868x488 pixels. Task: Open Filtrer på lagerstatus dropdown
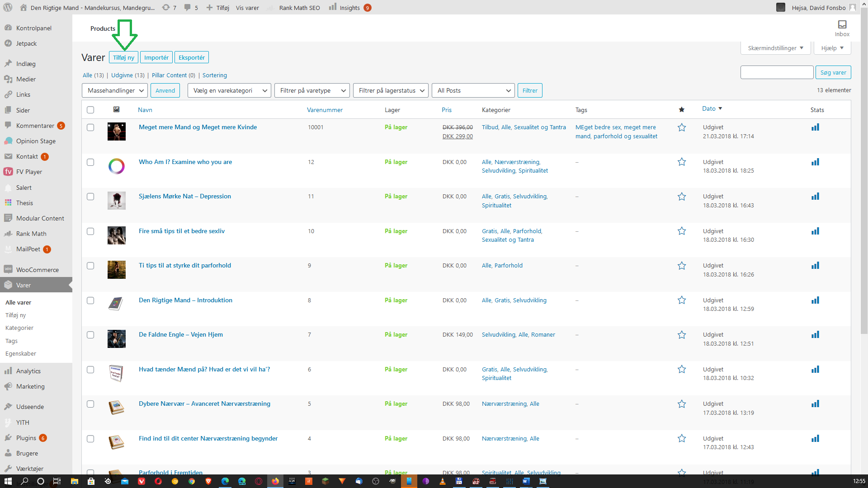click(x=391, y=90)
